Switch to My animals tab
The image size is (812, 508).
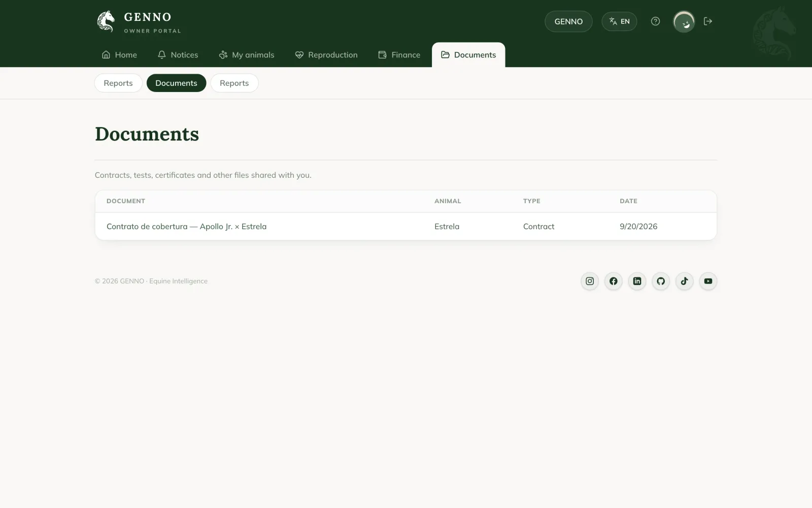coord(247,55)
